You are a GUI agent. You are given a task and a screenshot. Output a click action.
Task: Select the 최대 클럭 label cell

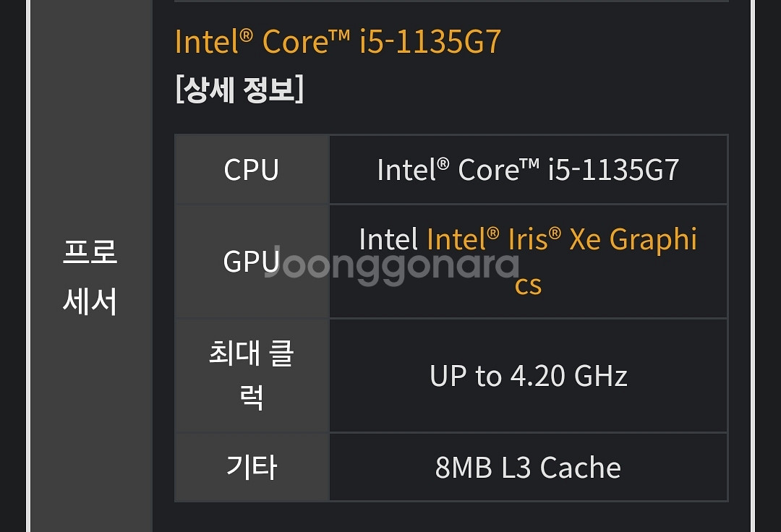[252, 376]
